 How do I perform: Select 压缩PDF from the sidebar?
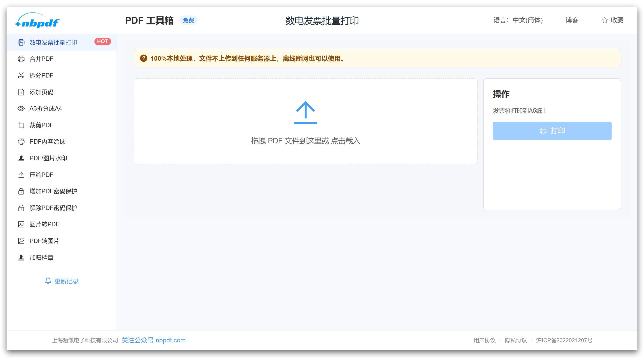41,175
